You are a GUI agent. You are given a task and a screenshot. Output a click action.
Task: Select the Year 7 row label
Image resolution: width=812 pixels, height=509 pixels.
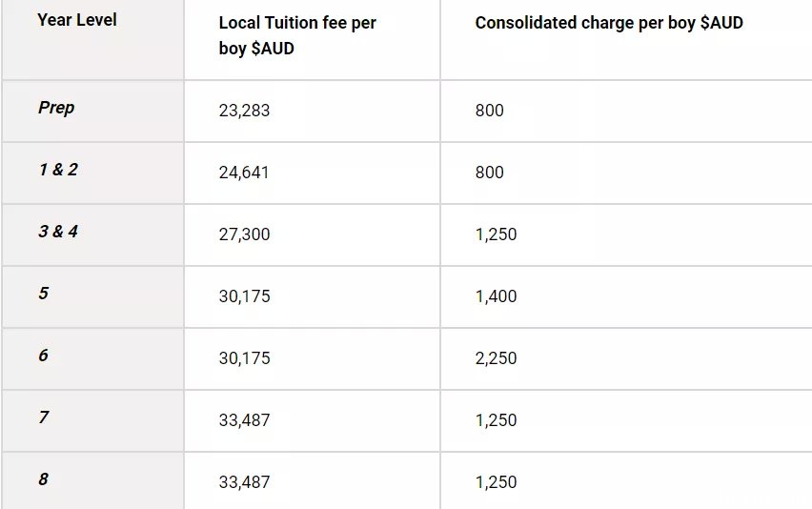[44, 417]
